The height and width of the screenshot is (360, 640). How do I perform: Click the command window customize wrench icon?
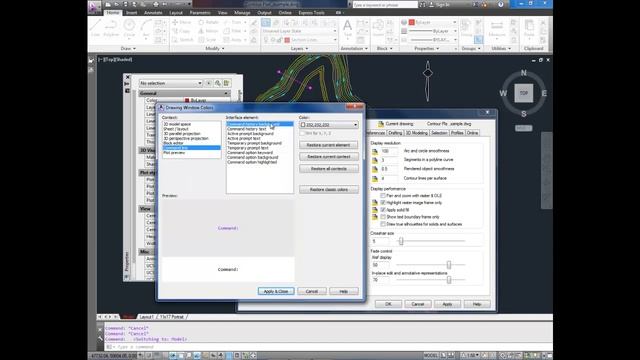[100, 338]
